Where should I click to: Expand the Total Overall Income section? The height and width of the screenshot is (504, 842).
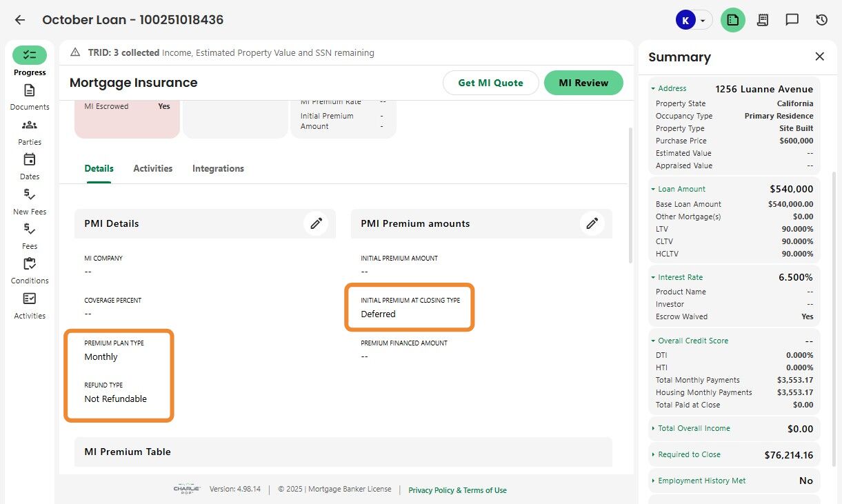click(x=653, y=428)
